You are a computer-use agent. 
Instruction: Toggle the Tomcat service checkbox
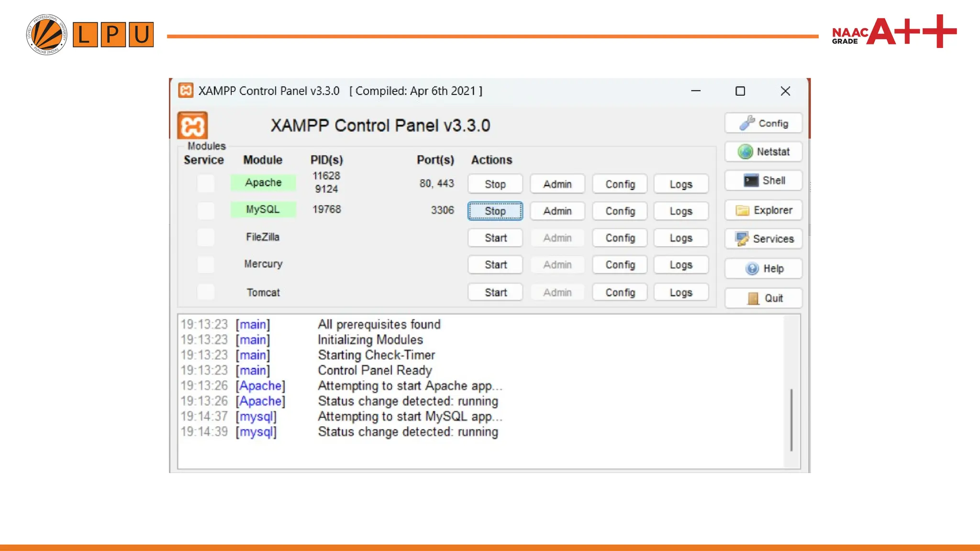[206, 292]
